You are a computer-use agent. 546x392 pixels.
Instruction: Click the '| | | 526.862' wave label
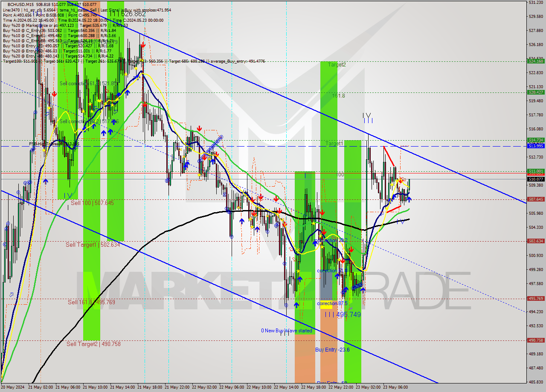pos(127,14)
